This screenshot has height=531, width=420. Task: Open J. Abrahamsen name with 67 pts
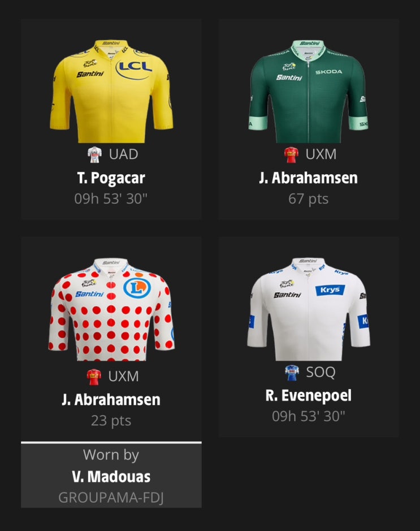(x=308, y=178)
